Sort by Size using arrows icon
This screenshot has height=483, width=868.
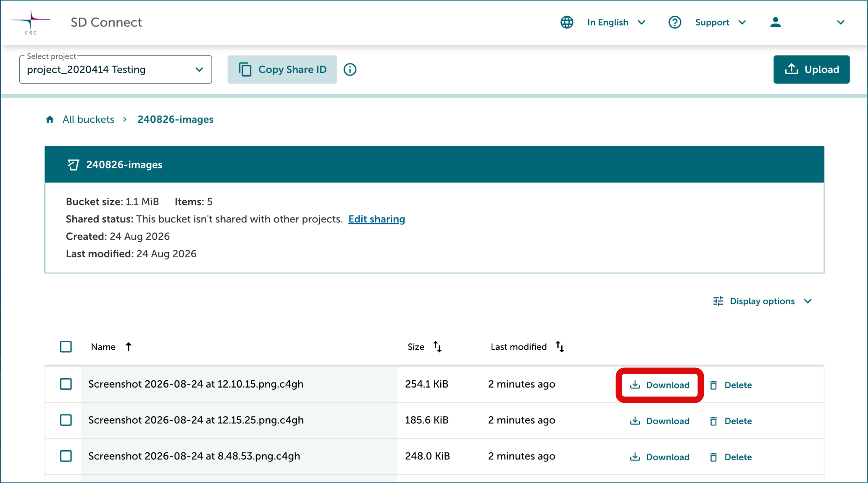click(437, 347)
